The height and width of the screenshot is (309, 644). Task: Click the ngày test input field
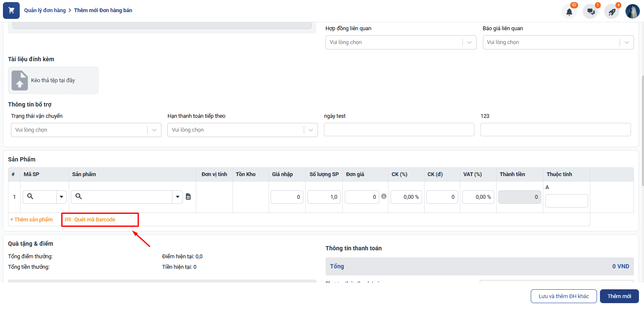[399, 130]
